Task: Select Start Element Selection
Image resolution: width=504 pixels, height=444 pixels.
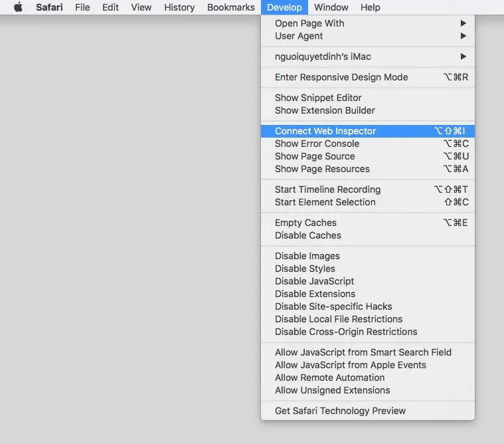Action: (x=368, y=202)
